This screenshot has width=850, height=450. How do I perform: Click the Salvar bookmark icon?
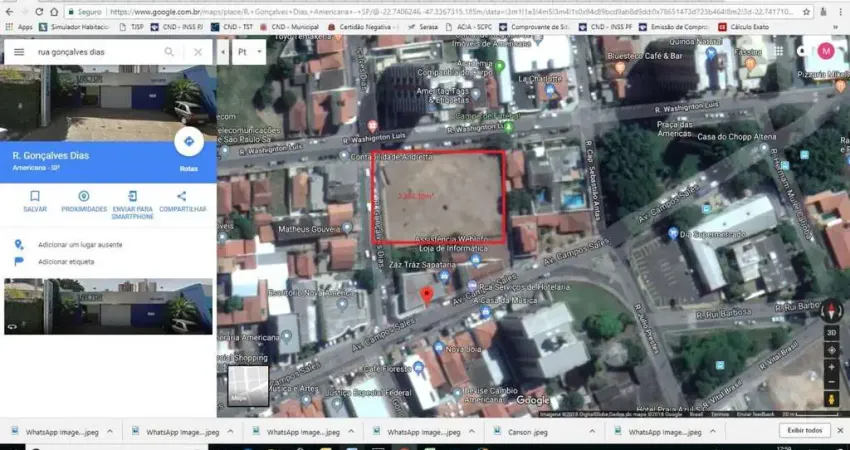35,196
